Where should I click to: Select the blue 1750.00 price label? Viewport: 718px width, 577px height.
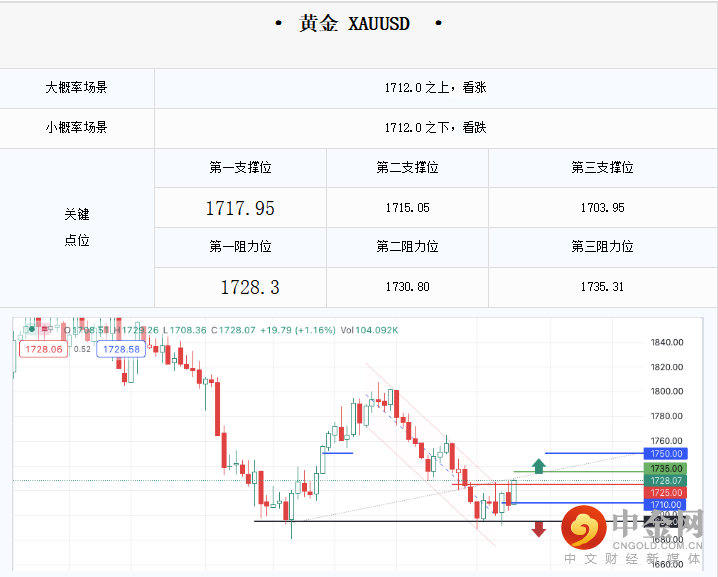[x=666, y=454]
